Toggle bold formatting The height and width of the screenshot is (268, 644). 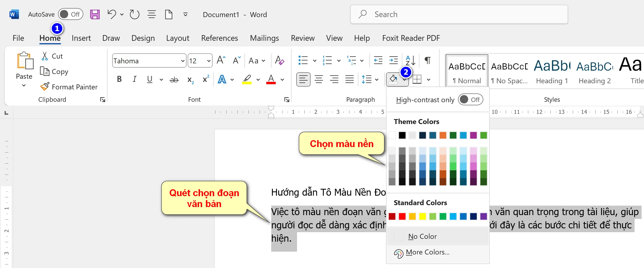point(119,79)
